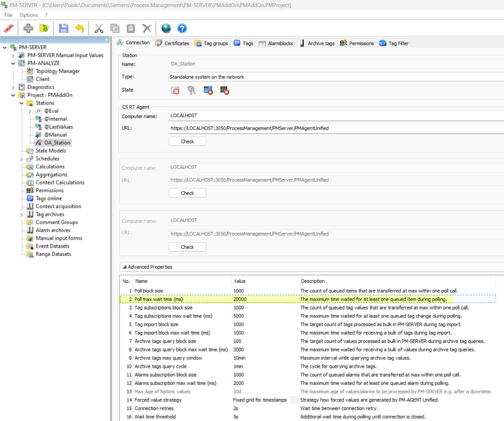Viewport: 504px width, 421px height.
Task: Select Topology Manager in the tree
Action: [x=58, y=71]
